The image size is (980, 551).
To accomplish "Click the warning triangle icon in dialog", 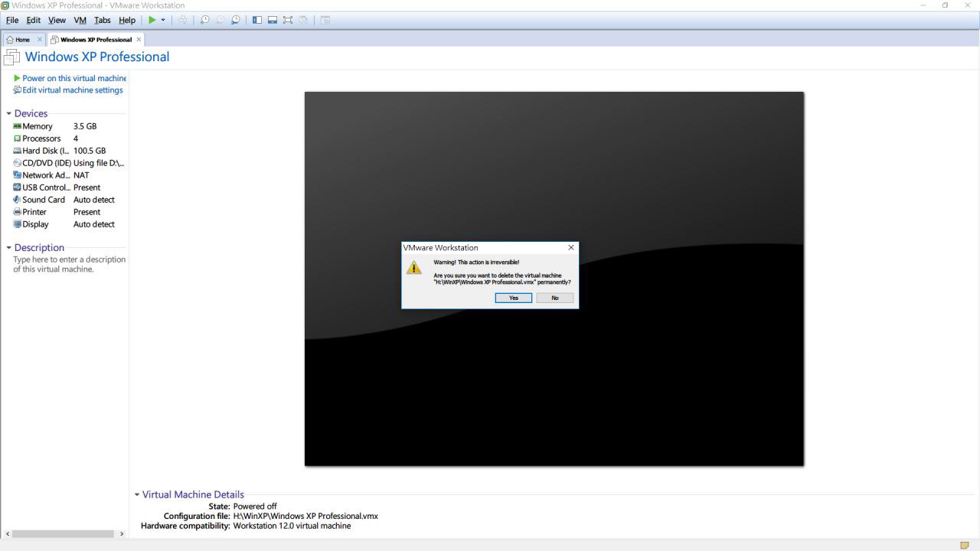I will click(414, 268).
